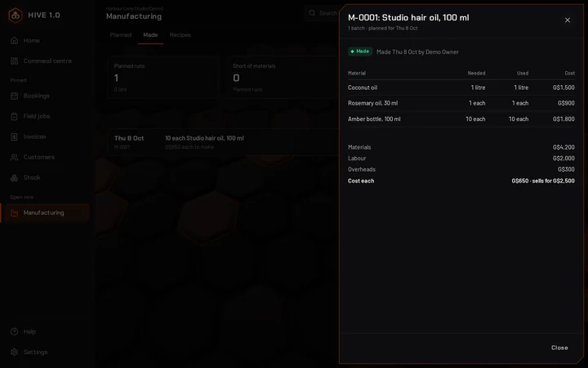Screen dimensions: 588x368
Task: Open the Home icon in sidebar
Action: pos(14,40)
